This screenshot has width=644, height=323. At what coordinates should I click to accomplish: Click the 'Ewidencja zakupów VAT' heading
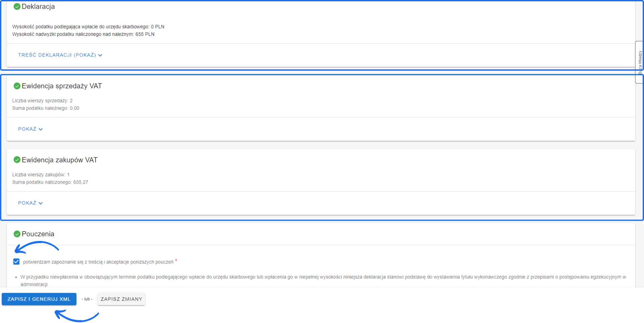pos(60,160)
